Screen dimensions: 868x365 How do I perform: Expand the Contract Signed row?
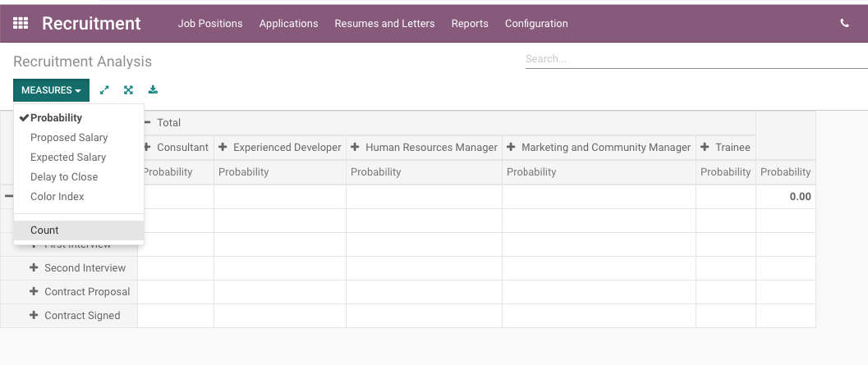tap(76, 316)
